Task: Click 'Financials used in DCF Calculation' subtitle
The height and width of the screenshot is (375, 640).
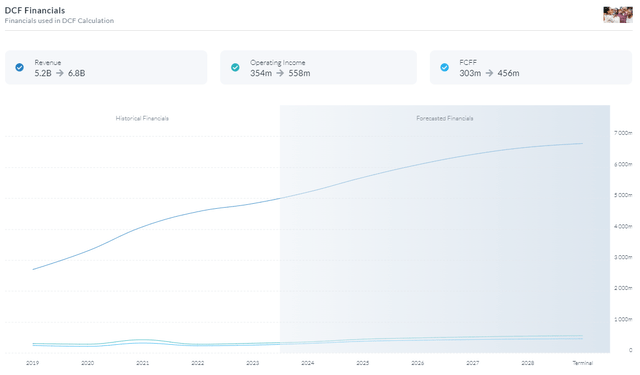Action: tap(59, 20)
